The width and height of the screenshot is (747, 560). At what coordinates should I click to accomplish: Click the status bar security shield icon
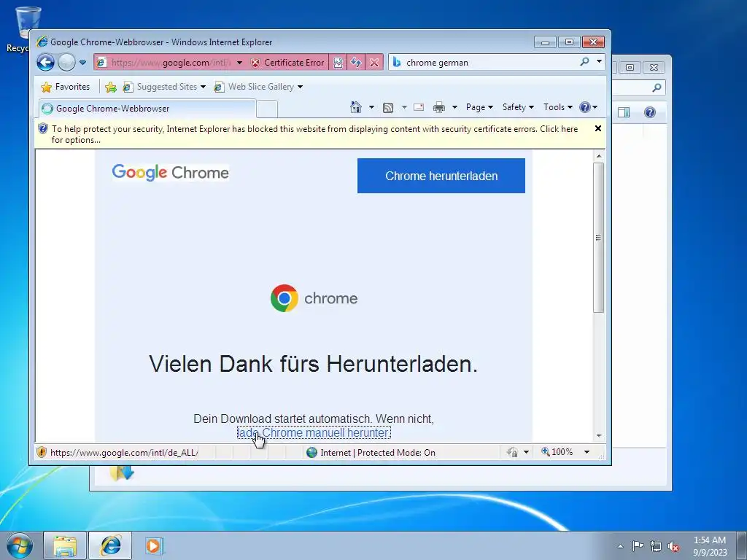click(x=42, y=452)
